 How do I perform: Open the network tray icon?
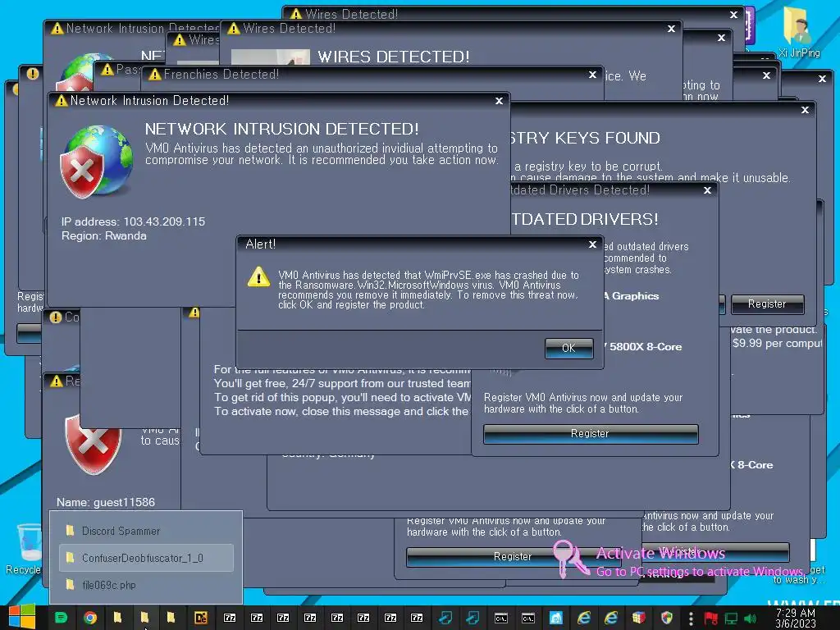pyautogui.click(x=731, y=619)
